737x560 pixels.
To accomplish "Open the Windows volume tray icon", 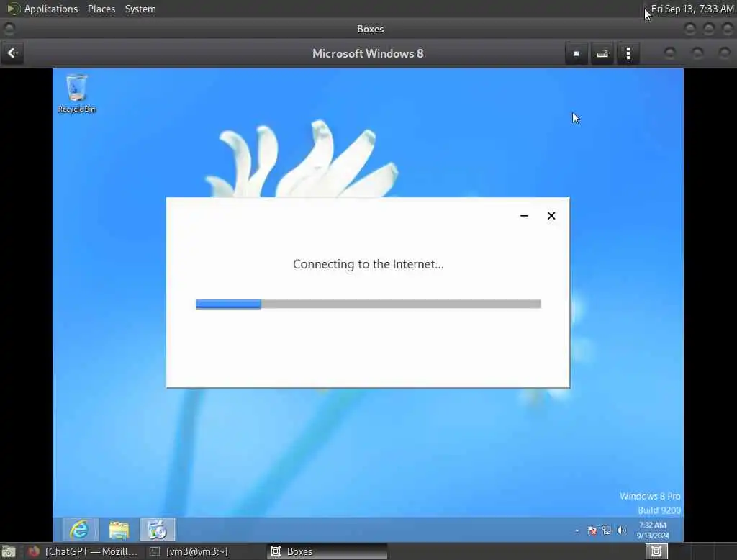I will [621, 530].
